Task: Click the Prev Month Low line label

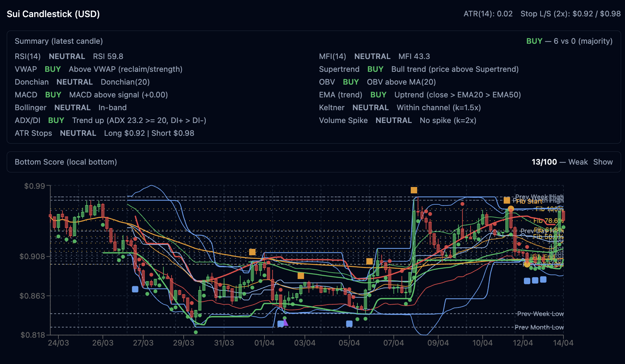Action: tap(539, 327)
